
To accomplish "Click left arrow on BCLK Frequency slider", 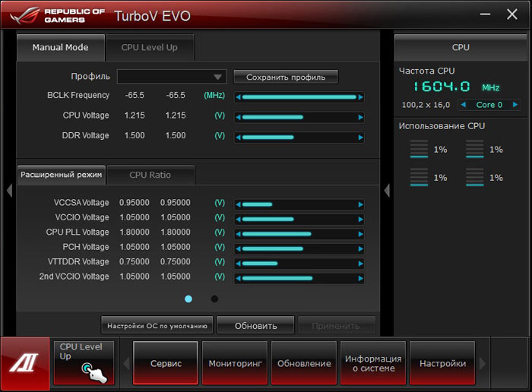I will coord(237,97).
